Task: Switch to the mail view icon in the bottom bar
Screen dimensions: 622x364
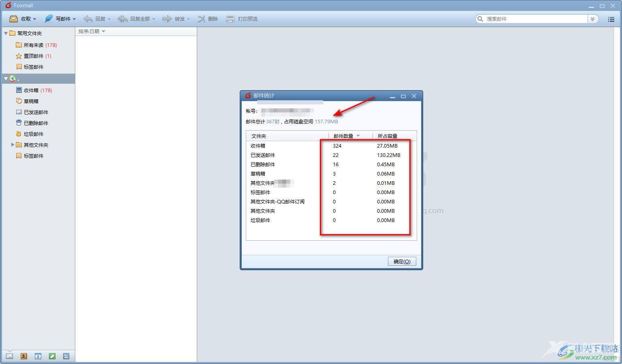Action: (x=9, y=356)
